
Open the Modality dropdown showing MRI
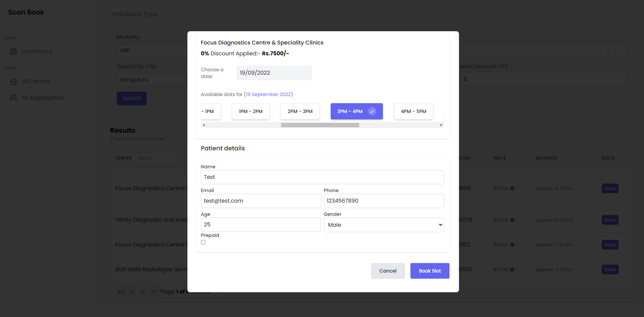point(152,51)
